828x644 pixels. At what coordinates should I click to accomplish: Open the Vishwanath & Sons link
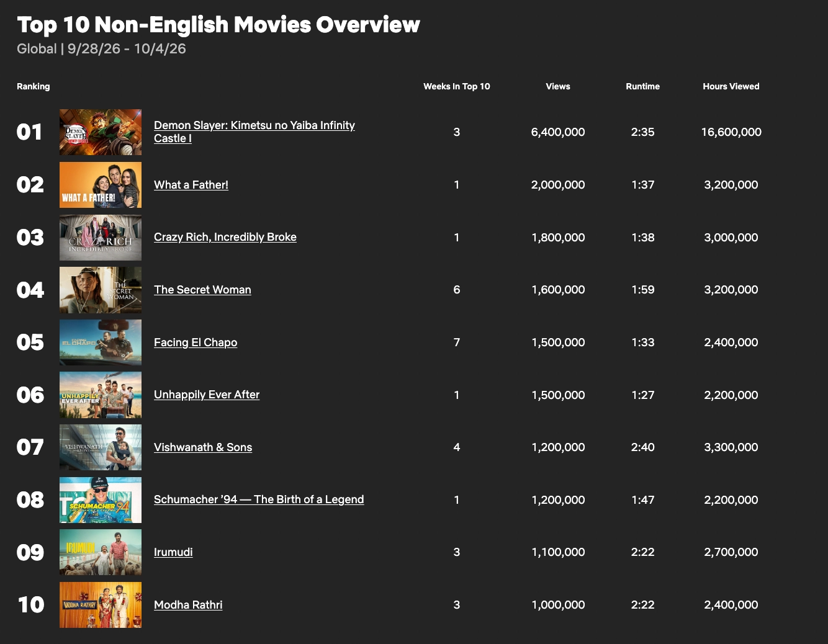(203, 447)
